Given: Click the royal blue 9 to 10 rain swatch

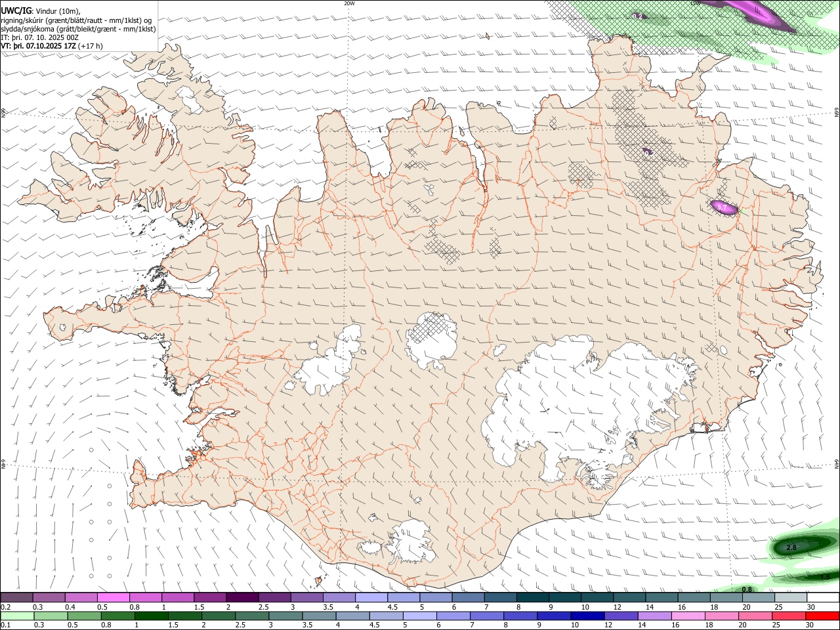Looking at the screenshot, I should [x=555, y=616].
